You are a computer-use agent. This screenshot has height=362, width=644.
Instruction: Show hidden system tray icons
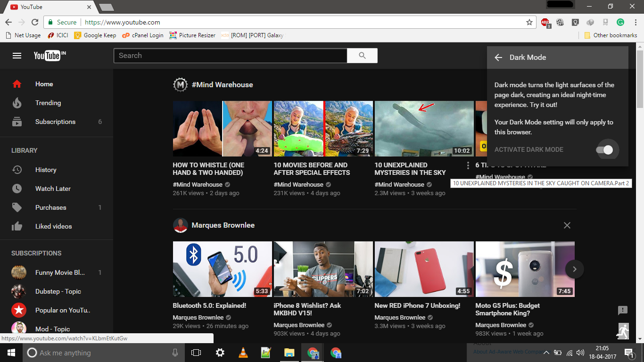click(x=546, y=353)
